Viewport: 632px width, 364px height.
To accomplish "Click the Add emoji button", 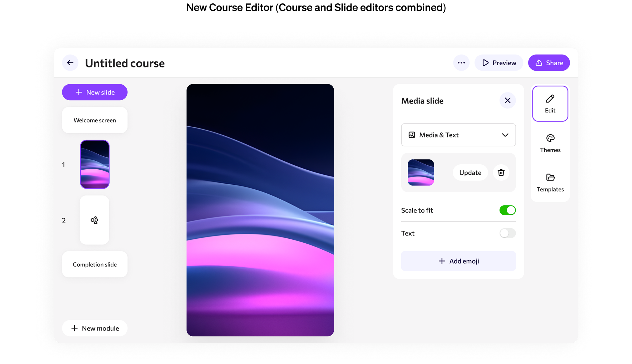I will (458, 261).
